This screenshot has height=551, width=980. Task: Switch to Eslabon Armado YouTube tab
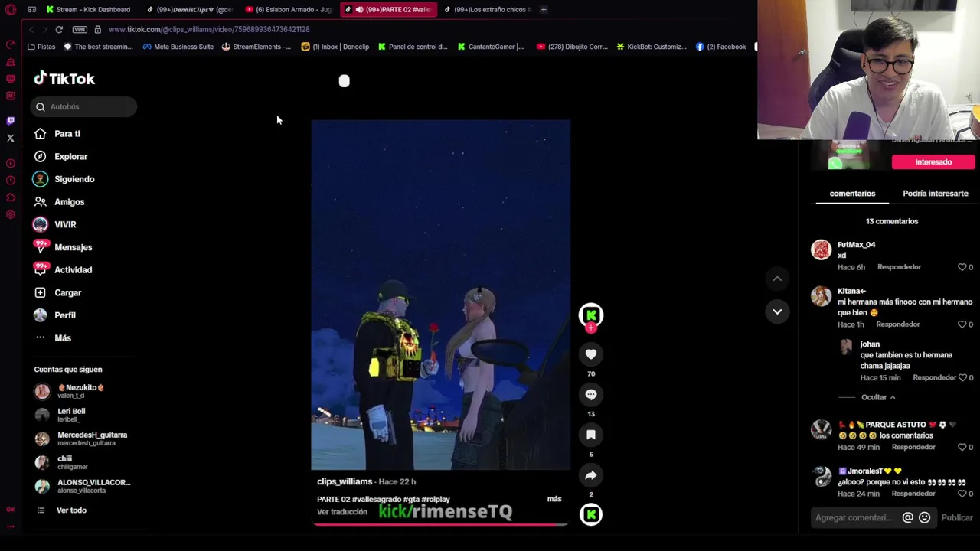click(x=289, y=9)
